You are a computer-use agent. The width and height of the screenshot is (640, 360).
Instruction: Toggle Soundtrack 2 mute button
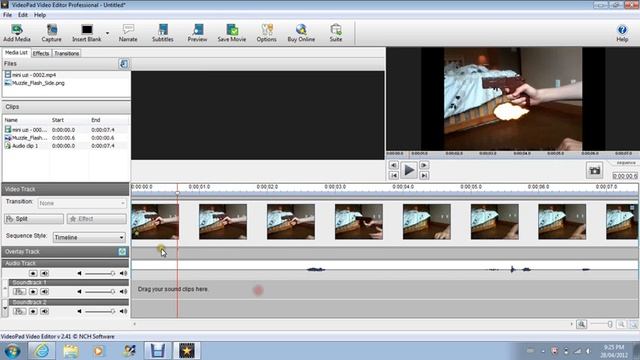pyautogui.click(x=44, y=311)
